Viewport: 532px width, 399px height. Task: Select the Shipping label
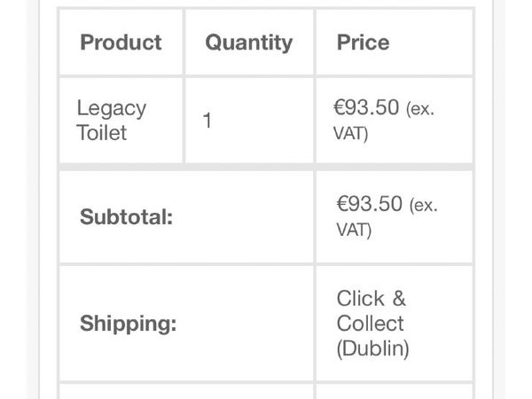pyautogui.click(x=128, y=324)
